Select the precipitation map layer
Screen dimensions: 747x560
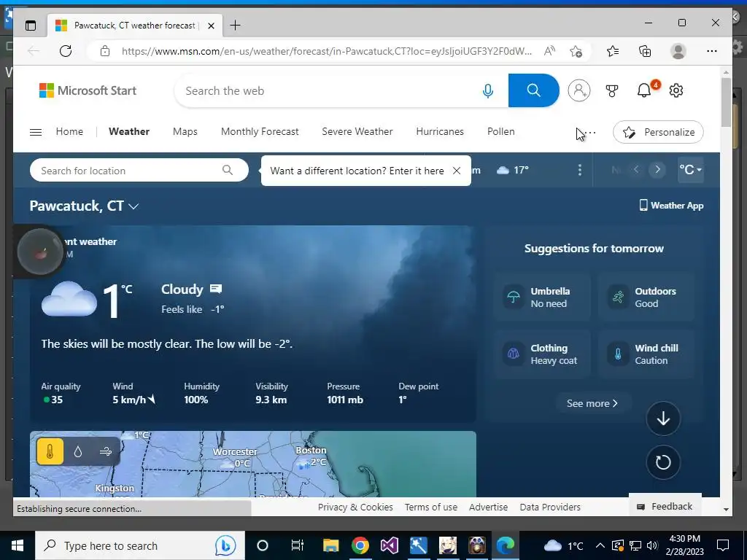click(x=77, y=451)
